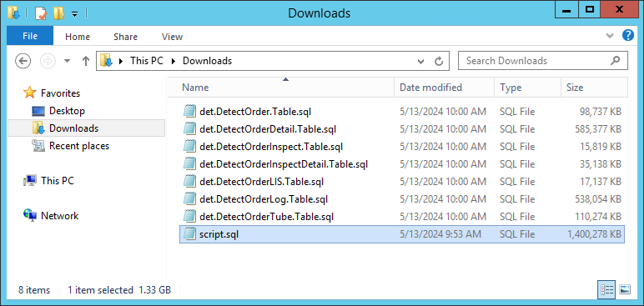Open the recent locations dropdown
The width and height of the screenshot is (644, 306).
tap(68, 61)
